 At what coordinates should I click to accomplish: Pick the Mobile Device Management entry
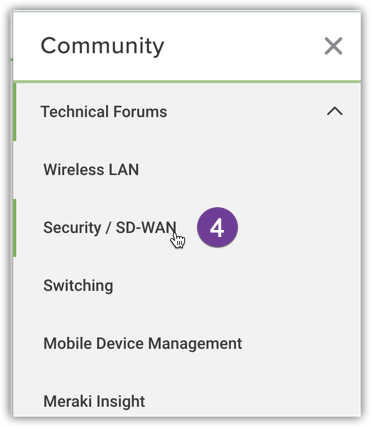pos(143,344)
